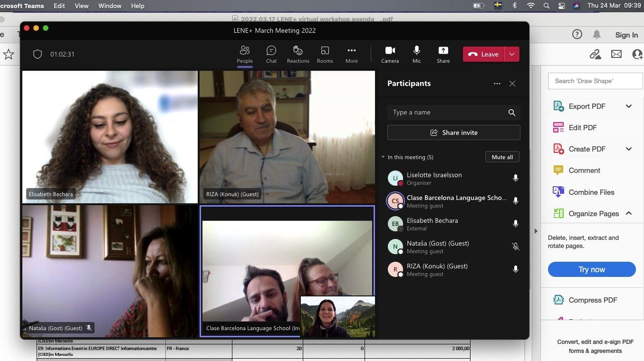Click the shield security icon
The image size is (644, 361).
click(x=38, y=54)
